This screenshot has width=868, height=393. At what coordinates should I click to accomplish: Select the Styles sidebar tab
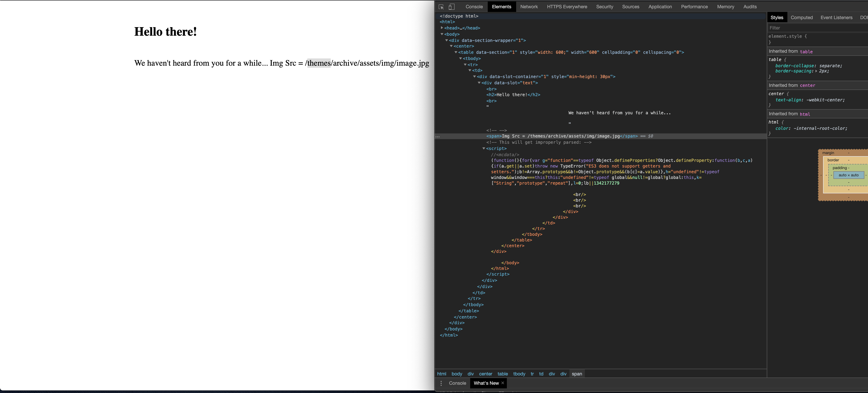click(777, 18)
